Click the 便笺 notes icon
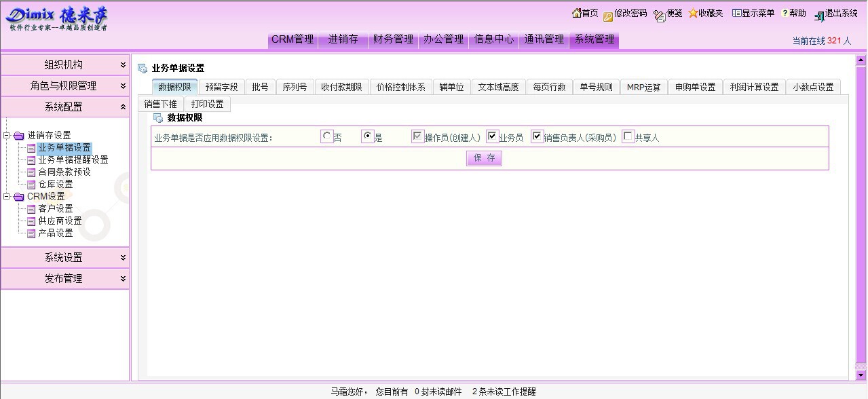Image resolution: width=868 pixels, height=399 pixels. (660, 16)
